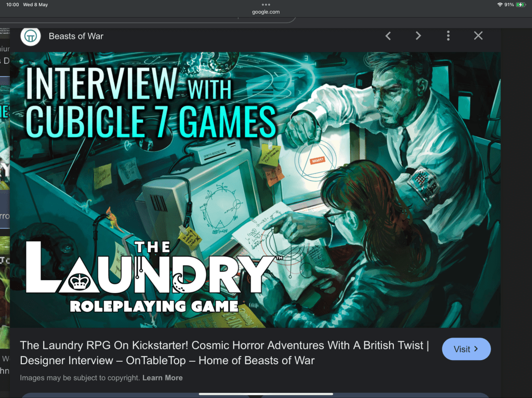Tap the image copyright notice text
The height and width of the screenshot is (398, 532).
[x=80, y=378]
